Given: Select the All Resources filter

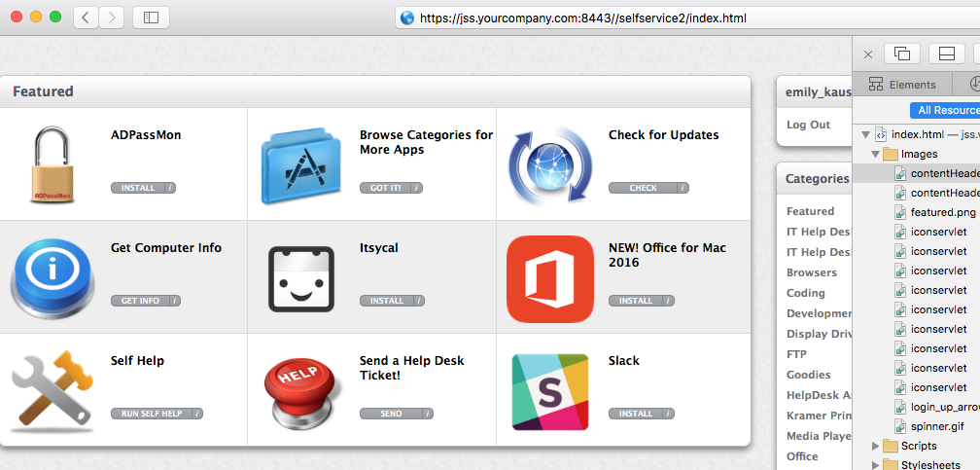Looking at the screenshot, I should coord(944,110).
